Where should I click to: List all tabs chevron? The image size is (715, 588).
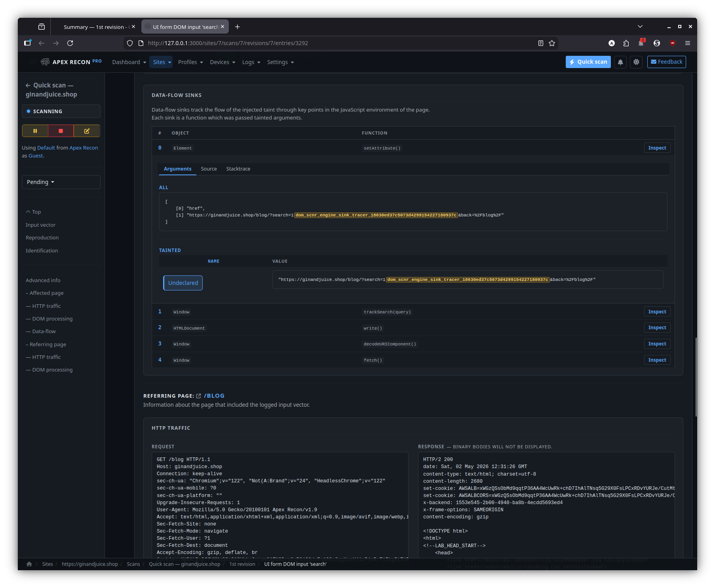640,27
